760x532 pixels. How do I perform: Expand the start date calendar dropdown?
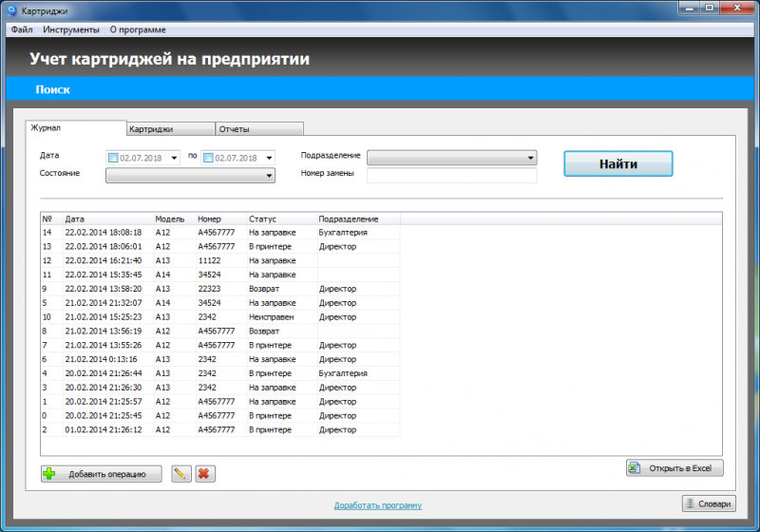174,158
